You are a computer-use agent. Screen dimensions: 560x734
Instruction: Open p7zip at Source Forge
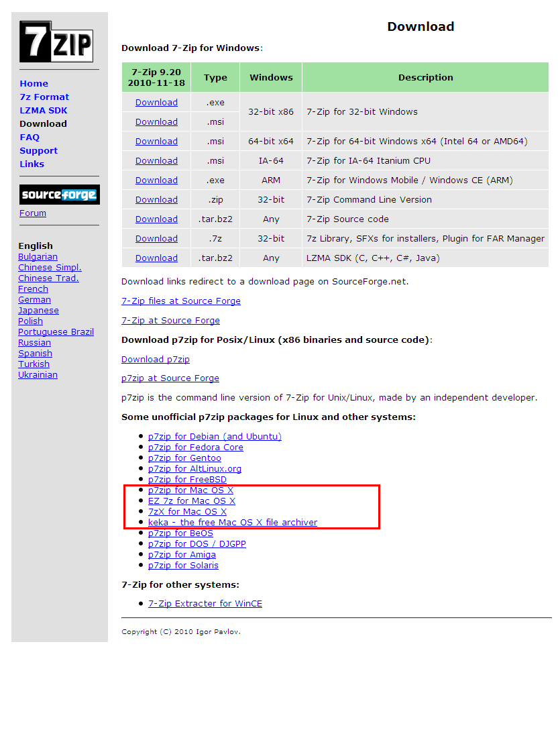click(x=170, y=378)
